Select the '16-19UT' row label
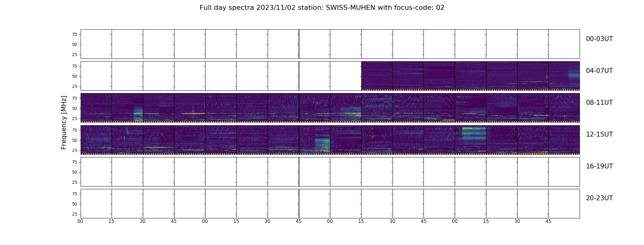The image size is (644, 245). tap(599, 166)
